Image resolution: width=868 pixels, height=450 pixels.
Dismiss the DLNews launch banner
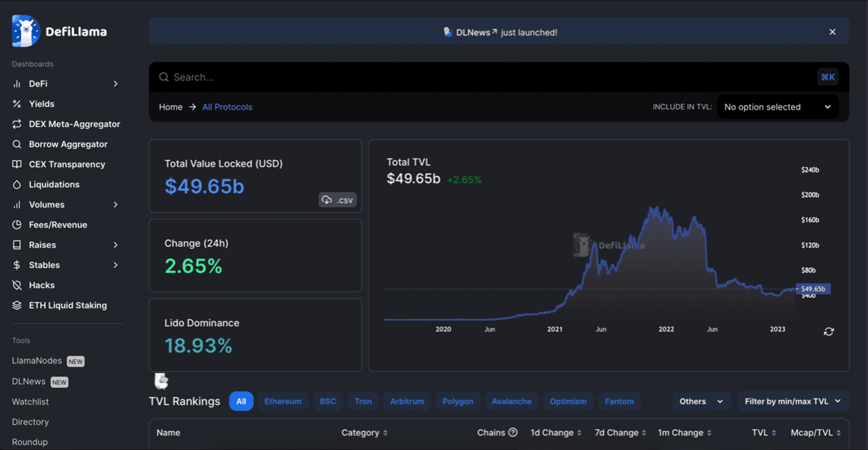click(832, 32)
